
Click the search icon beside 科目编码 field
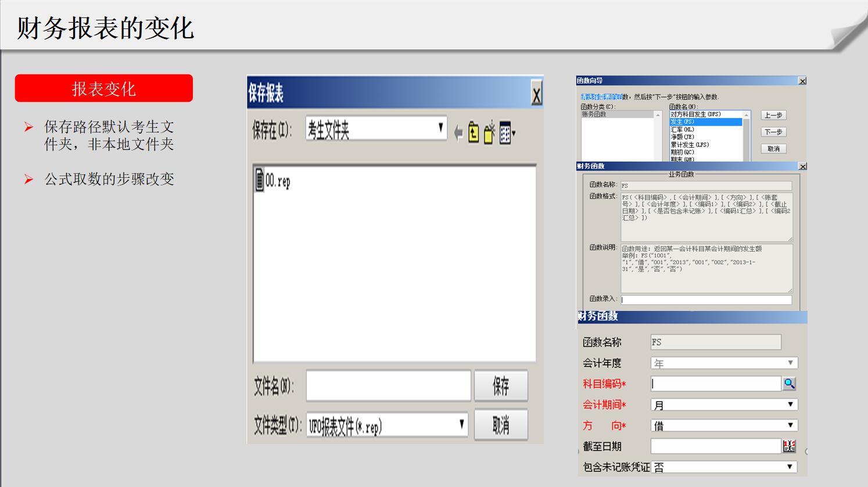pyautogui.click(x=789, y=384)
